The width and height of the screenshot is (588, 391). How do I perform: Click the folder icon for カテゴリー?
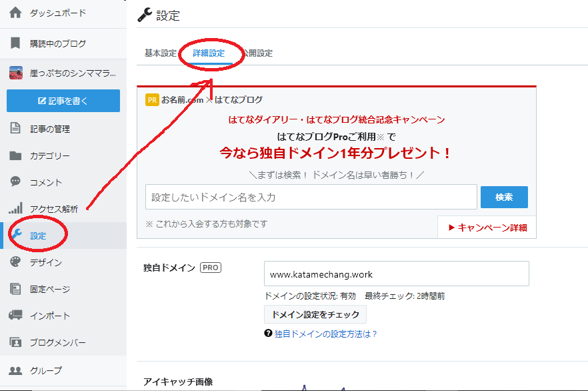15,155
